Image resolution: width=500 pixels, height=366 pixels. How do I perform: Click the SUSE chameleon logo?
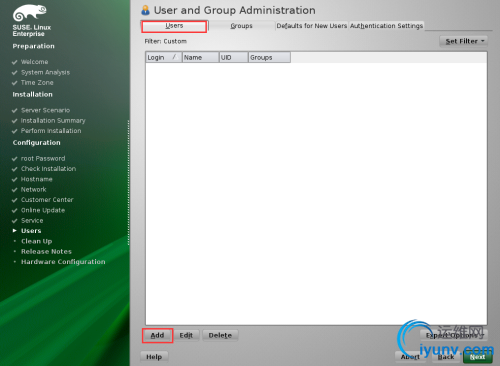pyautogui.click(x=29, y=13)
